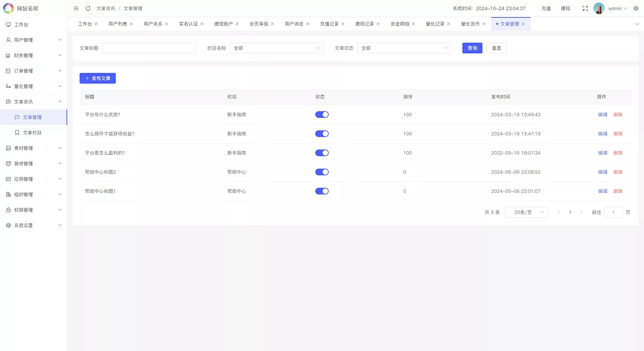The image size is (644, 351).
Task: Click the 文章标题 input field
Action: tap(149, 48)
